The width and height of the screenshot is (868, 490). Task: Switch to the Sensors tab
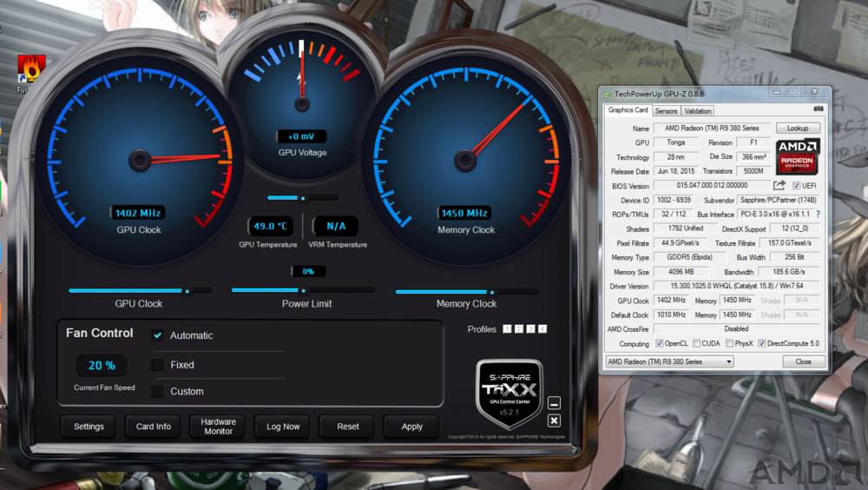pos(666,111)
